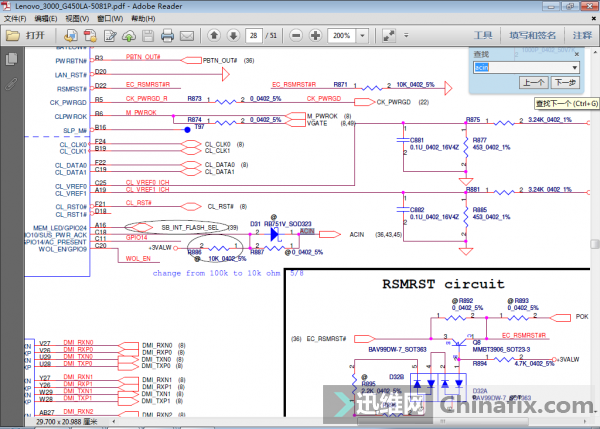Click the R877 resistor label

[x=479, y=140]
